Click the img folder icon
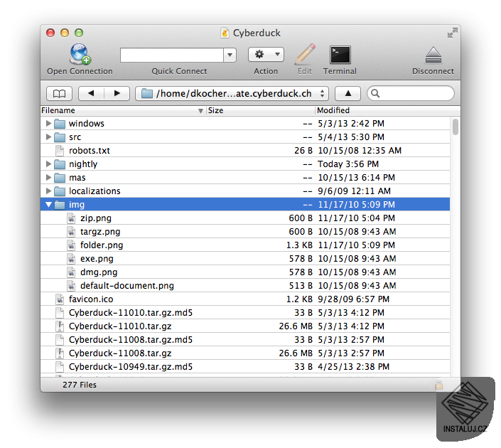The width and height of the screenshot is (501, 448). click(60, 205)
